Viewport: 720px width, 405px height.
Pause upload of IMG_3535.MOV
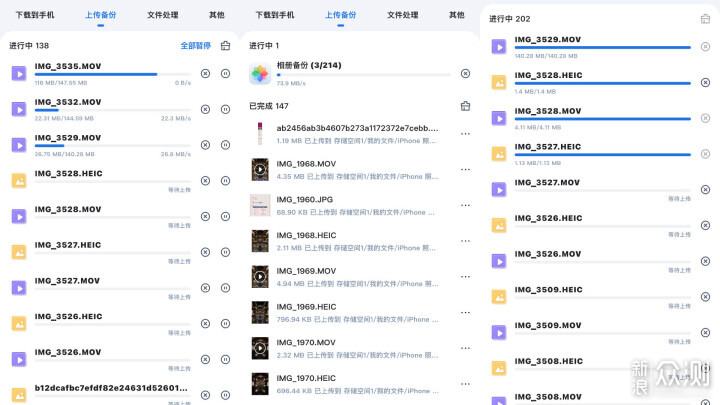tap(225, 73)
